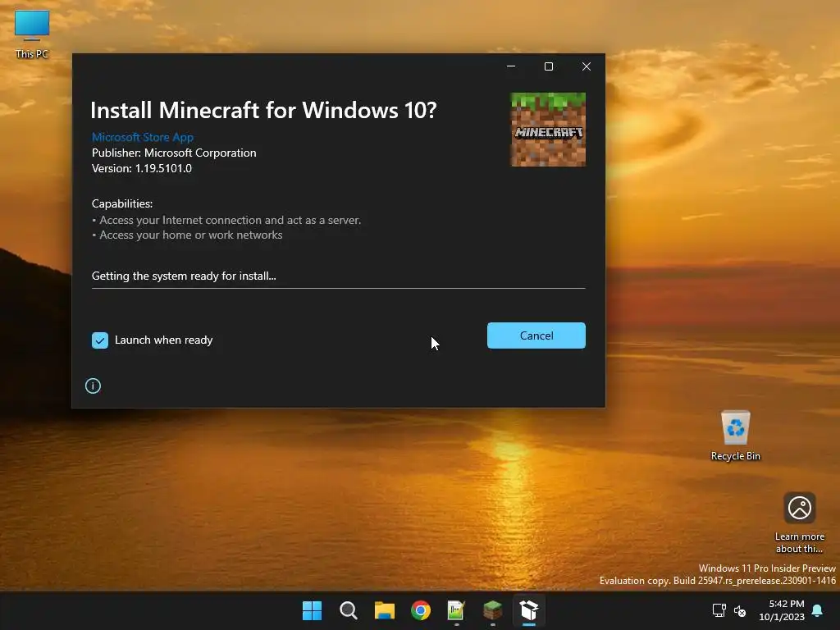Viewport: 840px width, 630px height.
Task: Open taskbar Search
Action: [348, 610]
